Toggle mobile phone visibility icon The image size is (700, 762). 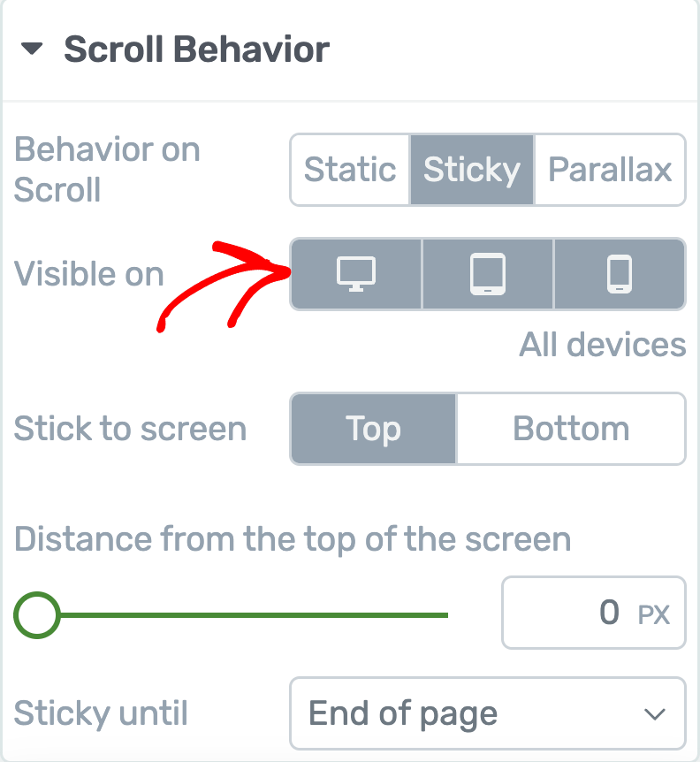pos(619,274)
